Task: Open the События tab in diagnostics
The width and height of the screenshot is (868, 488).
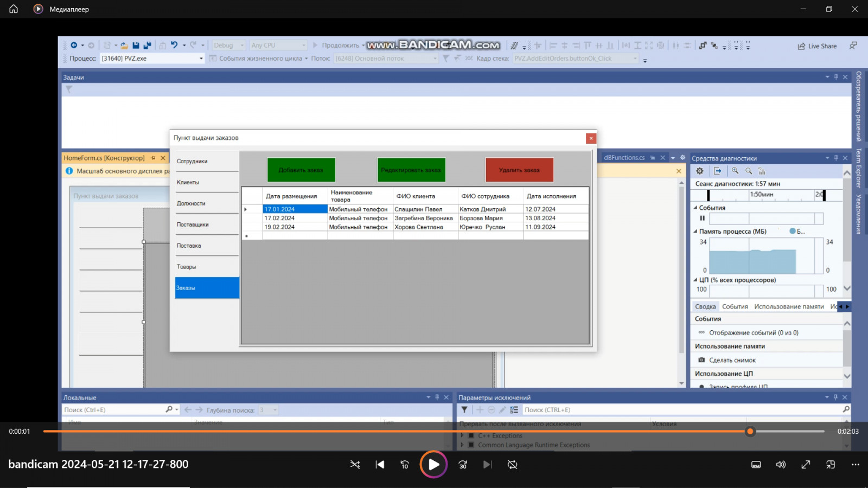Action: pos(735,307)
